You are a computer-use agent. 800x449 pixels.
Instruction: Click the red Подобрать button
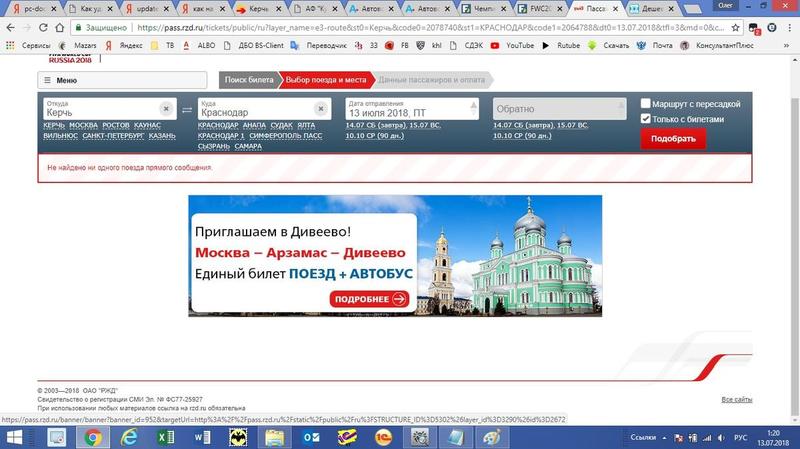673,139
